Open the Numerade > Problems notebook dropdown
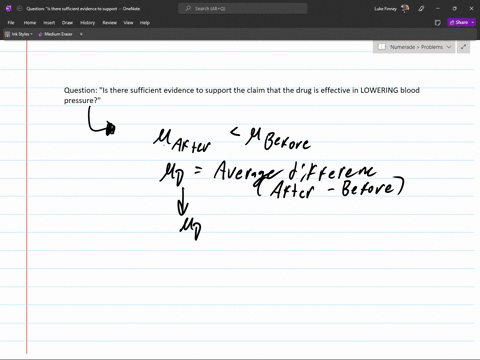Image resolution: width=480 pixels, height=360 pixels. coord(414,47)
